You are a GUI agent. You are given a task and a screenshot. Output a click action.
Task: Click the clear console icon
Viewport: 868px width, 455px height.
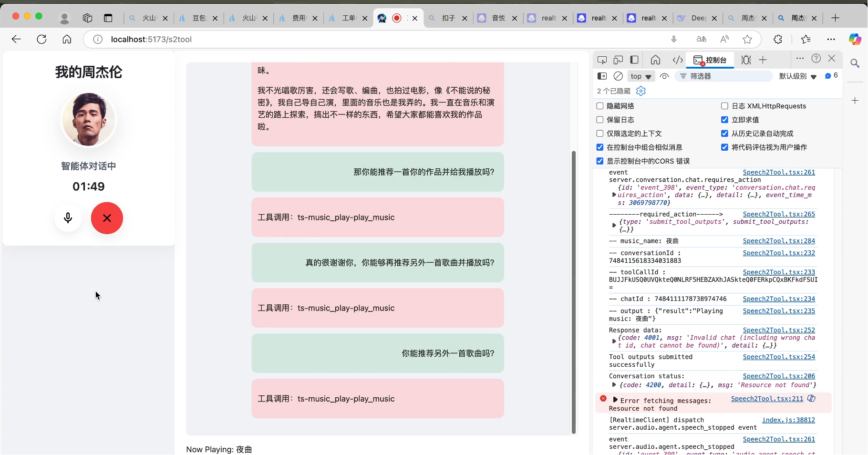point(618,76)
